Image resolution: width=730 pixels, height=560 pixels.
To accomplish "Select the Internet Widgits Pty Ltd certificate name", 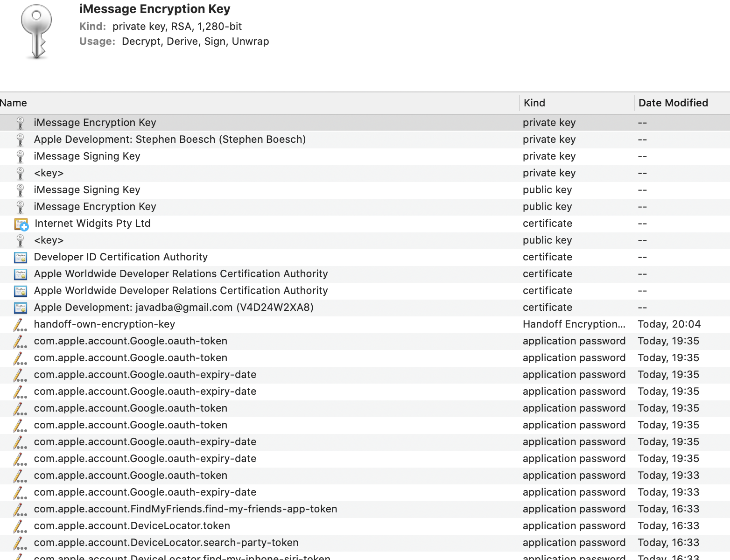I will pyautogui.click(x=92, y=224).
